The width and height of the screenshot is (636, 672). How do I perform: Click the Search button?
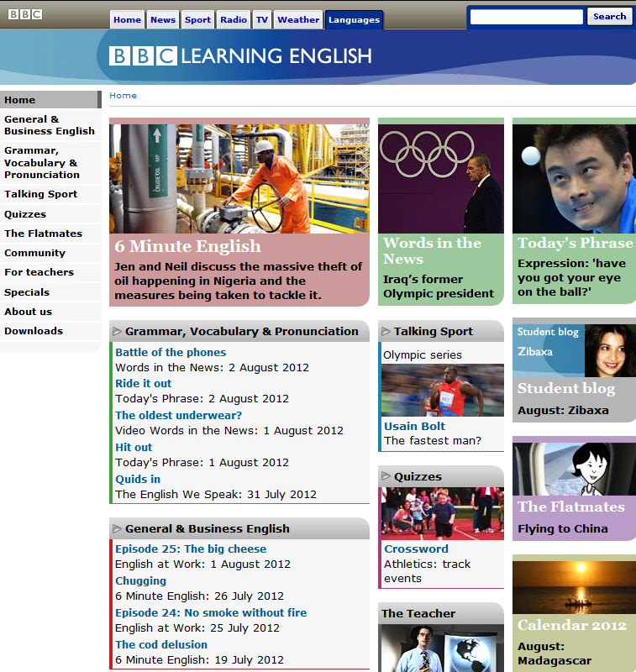(609, 16)
